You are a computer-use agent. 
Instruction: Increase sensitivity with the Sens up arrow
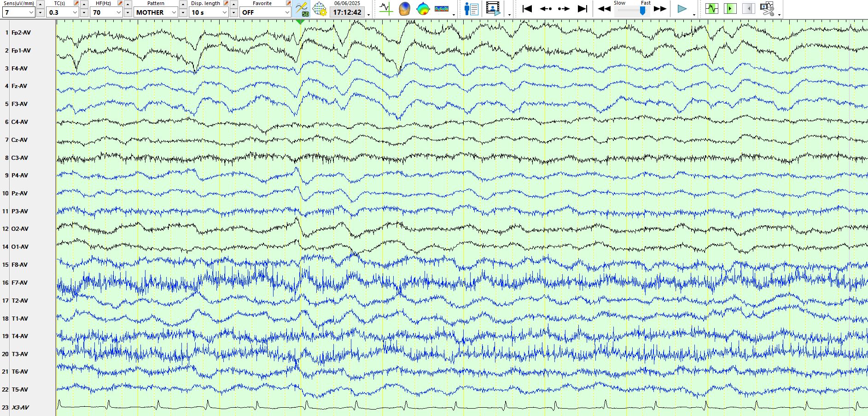pos(40,4)
